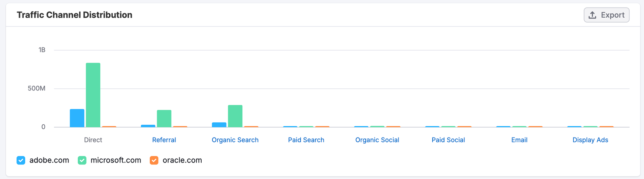Open the Referral channel link

point(164,140)
